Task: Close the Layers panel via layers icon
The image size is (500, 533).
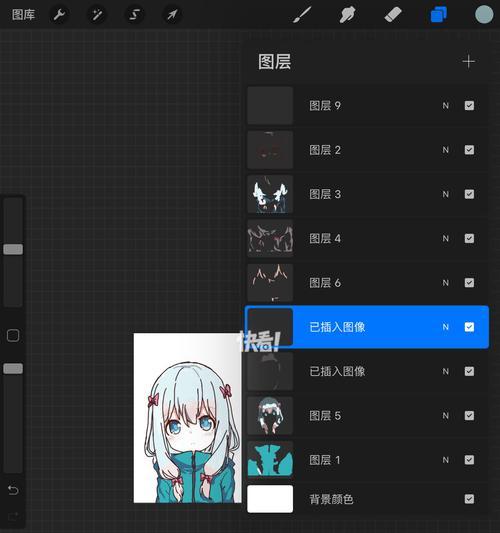Action: tap(438, 15)
